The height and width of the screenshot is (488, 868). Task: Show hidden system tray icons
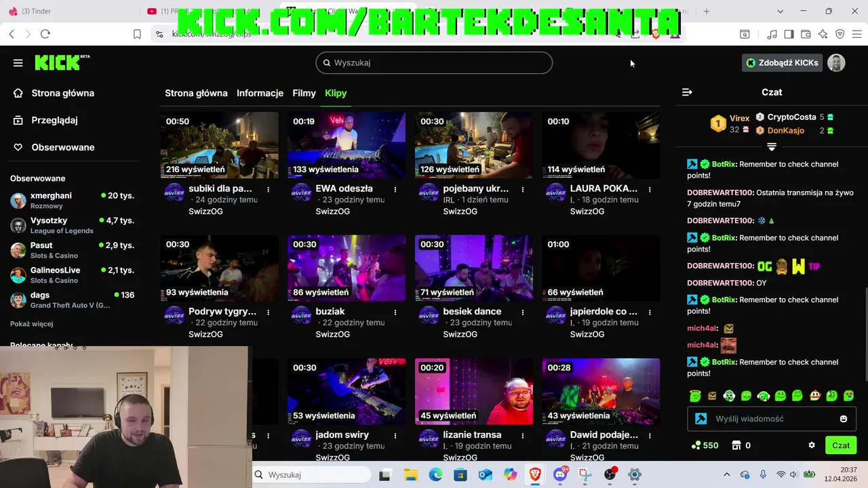(x=727, y=474)
